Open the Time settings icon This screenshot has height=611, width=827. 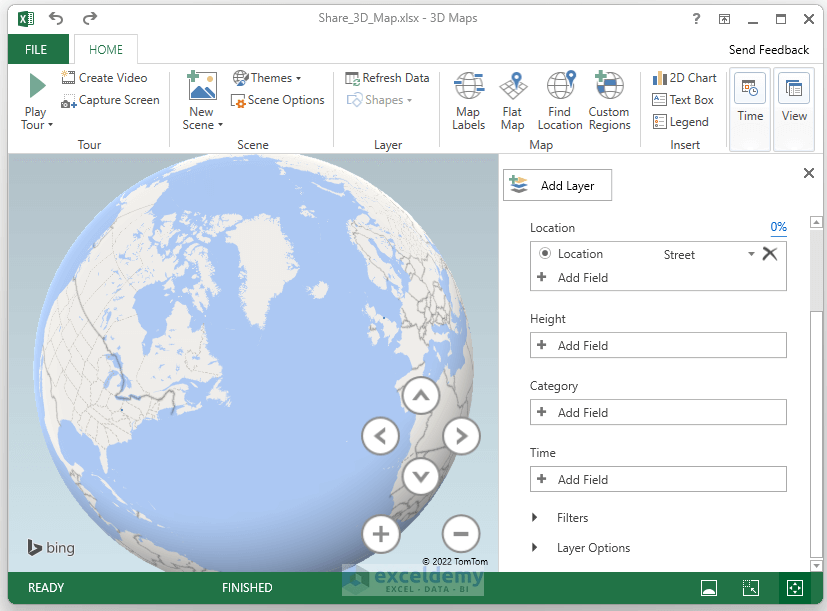[x=749, y=98]
